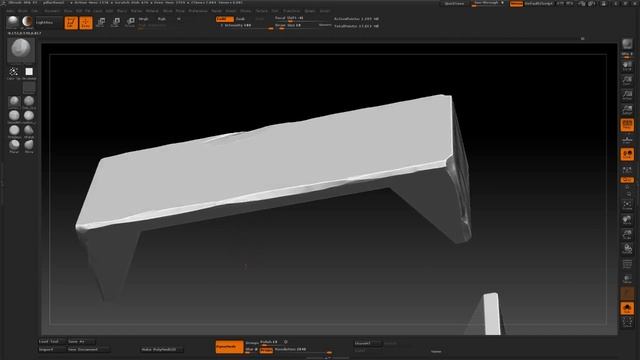Screen dimensions: 640x360
Task: Open the Zplugin menu
Action: pos(310,11)
